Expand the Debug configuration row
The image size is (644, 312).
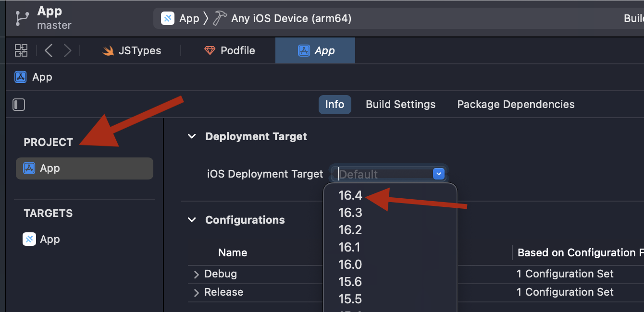pyautogui.click(x=196, y=275)
